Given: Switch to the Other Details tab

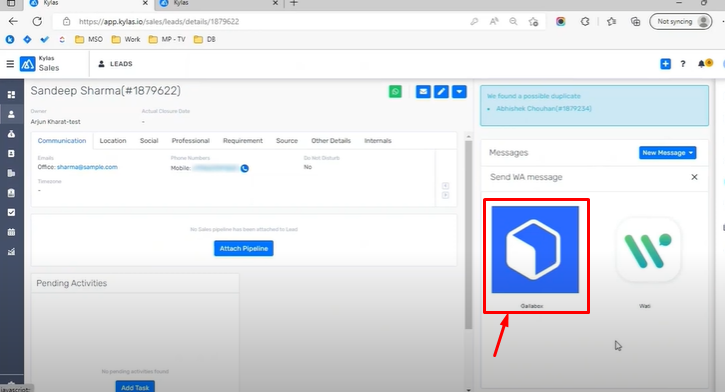Looking at the screenshot, I should [x=331, y=141].
